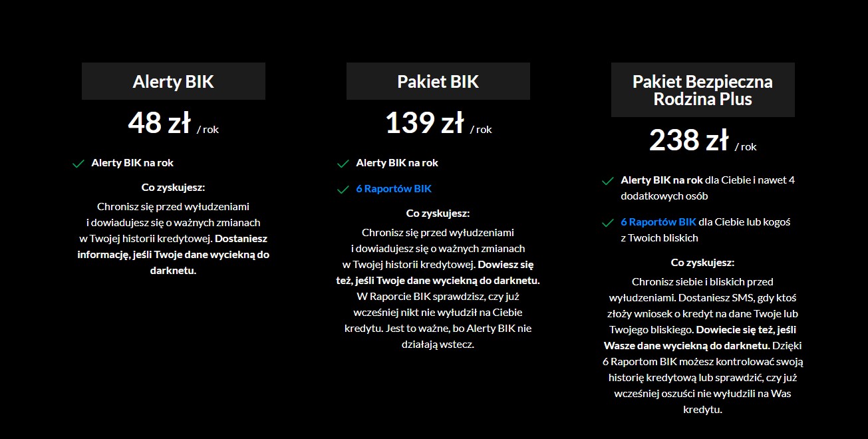This screenshot has width=868, height=439.
Task: Click the checkmark beside 6 Raportów BIK in Pakiet BIK
Action: tap(343, 190)
